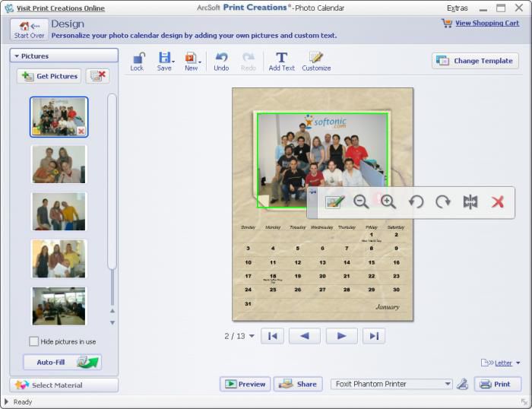Click the Lock icon in toolbar
Image resolution: width=532 pixels, height=409 pixels.
[x=137, y=61]
